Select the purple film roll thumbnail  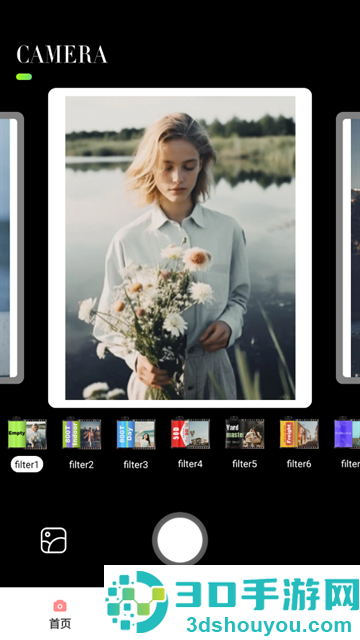tap(347, 433)
